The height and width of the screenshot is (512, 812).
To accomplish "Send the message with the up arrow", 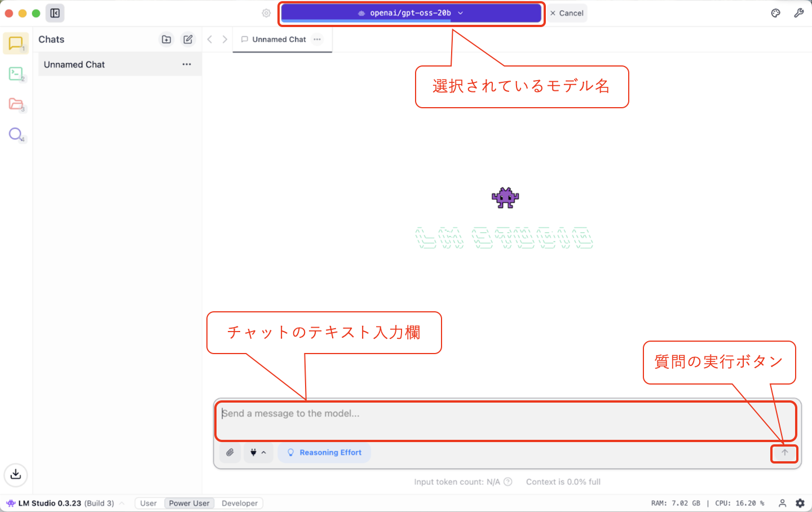I will (784, 453).
